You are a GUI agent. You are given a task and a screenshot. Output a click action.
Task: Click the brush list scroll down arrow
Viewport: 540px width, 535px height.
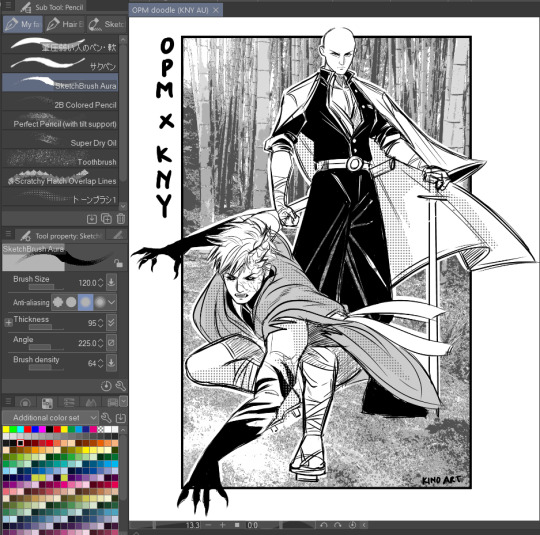point(123,206)
